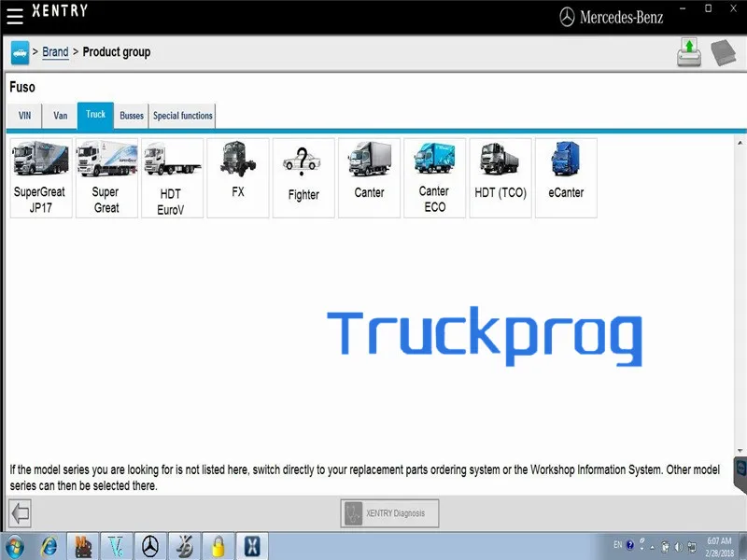Click the printer upload icon
This screenshot has height=560, width=747.
click(688, 52)
